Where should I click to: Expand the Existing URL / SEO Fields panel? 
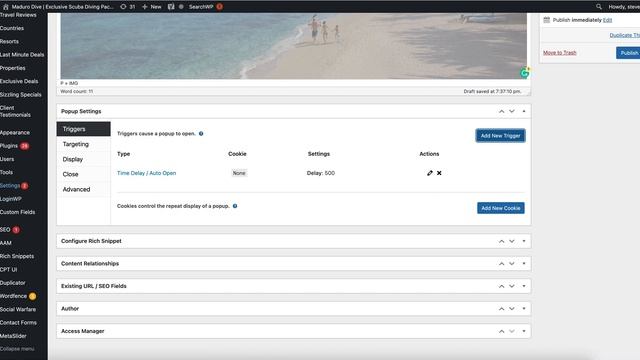coord(524,286)
